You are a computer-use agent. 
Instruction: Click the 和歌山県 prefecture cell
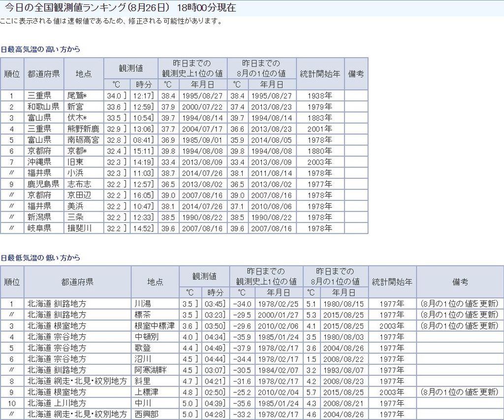click(43, 107)
